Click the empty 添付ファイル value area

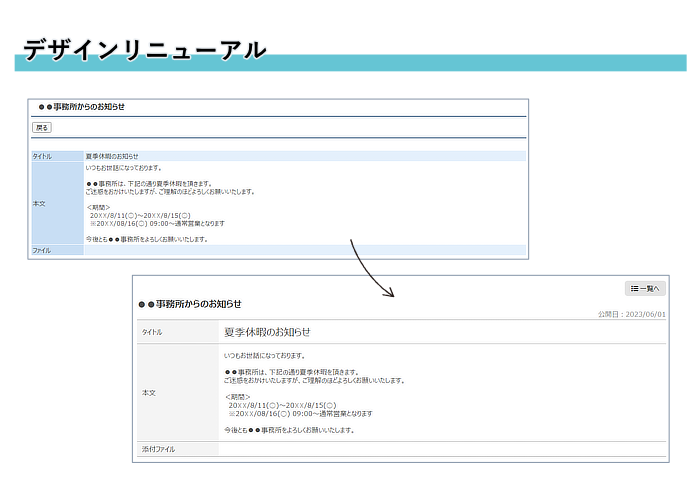[x=440, y=449]
